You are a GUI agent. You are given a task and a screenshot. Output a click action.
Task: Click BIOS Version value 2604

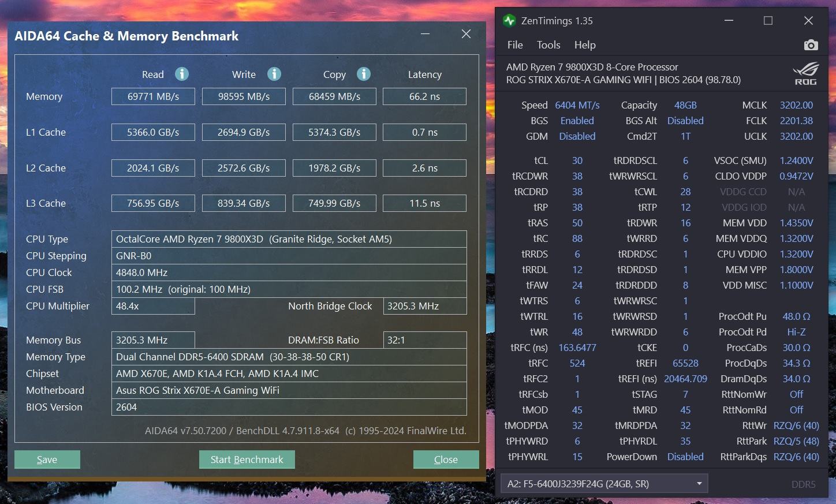click(x=289, y=407)
